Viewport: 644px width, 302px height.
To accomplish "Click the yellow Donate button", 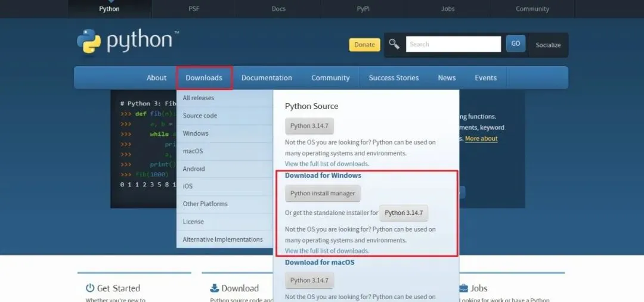I will click(365, 45).
